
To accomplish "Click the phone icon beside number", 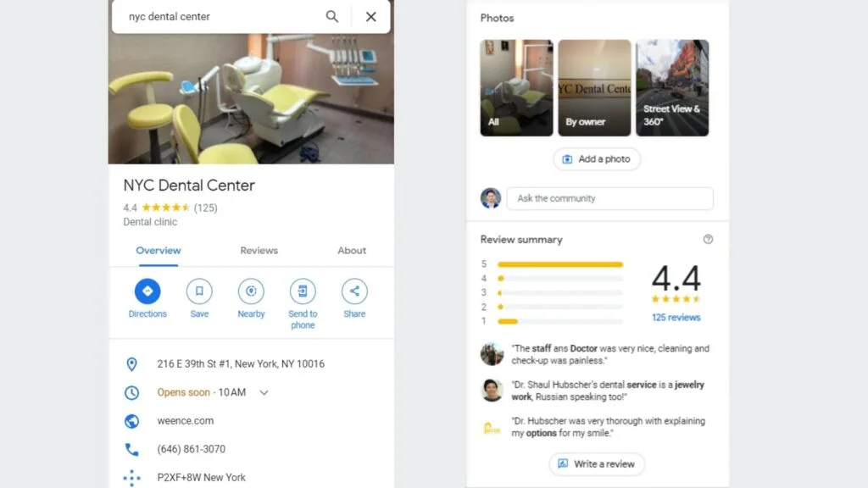I will pyautogui.click(x=131, y=449).
